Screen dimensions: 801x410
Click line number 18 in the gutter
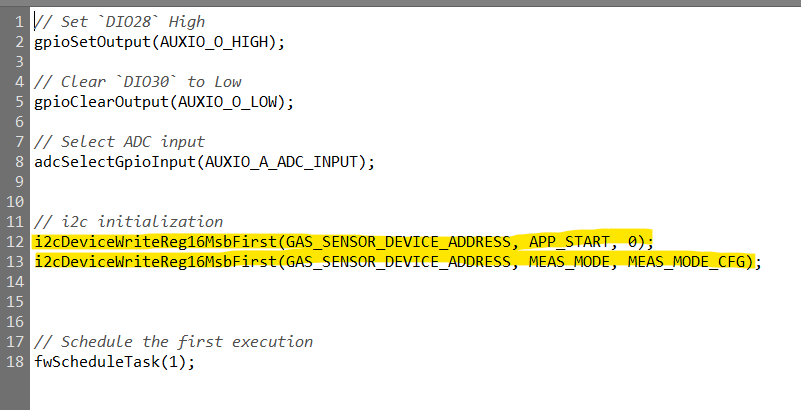point(15,362)
